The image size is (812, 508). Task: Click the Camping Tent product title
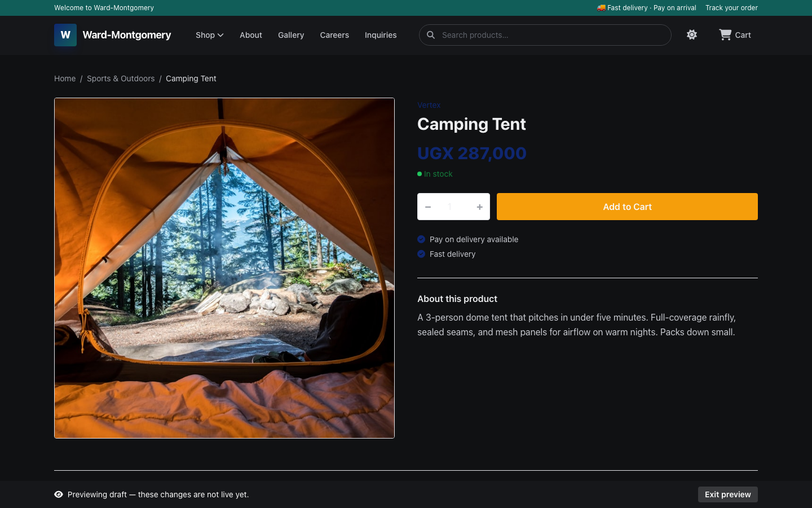click(x=471, y=124)
